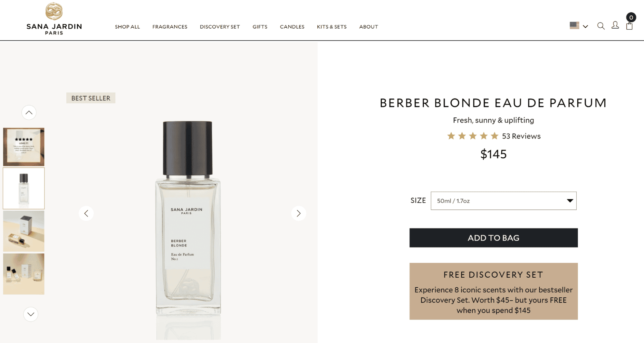Open the account profile icon

(615, 25)
